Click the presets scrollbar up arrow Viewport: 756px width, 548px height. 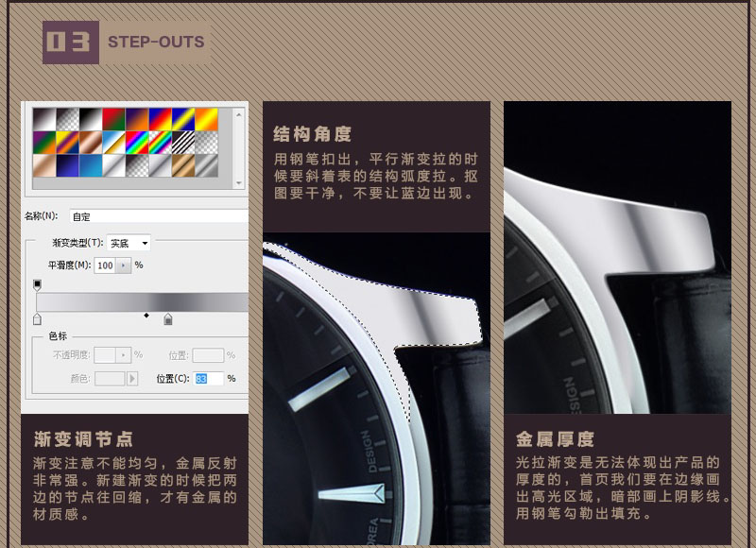point(239,114)
